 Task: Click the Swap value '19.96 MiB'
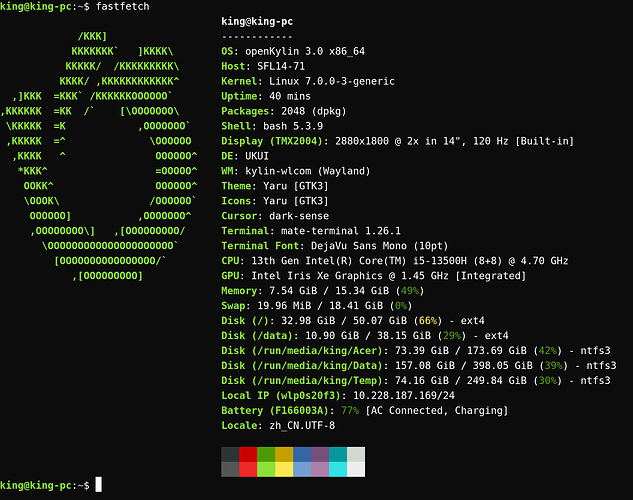[x=284, y=305]
